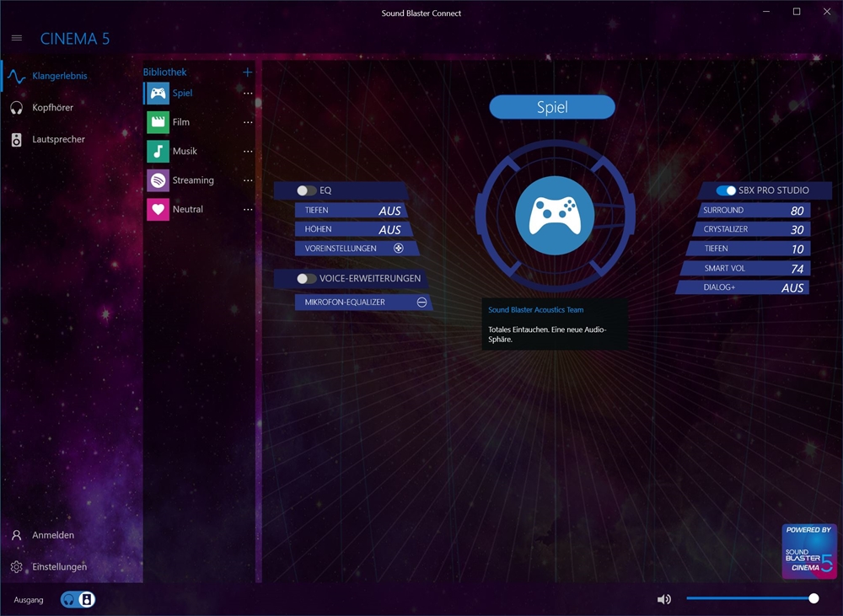Open the Klangerlebnis section
The image size is (843, 616).
click(x=60, y=76)
